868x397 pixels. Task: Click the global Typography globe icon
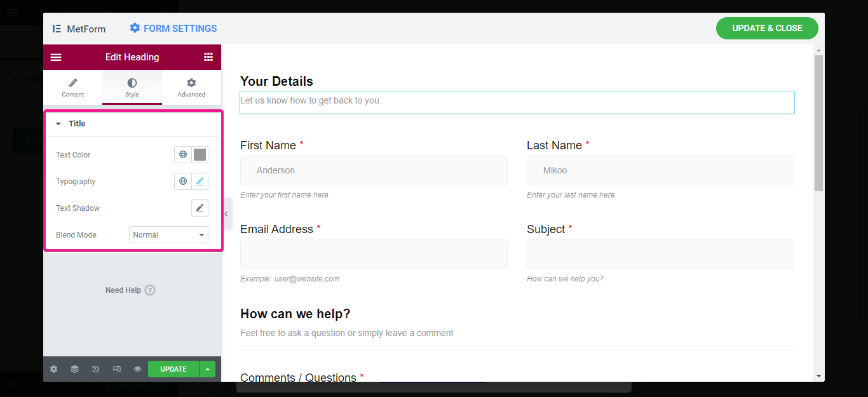tap(183, 182)
